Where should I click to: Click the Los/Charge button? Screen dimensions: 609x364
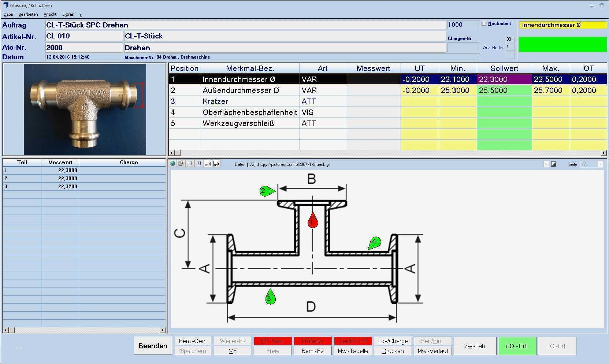point(393,341)
